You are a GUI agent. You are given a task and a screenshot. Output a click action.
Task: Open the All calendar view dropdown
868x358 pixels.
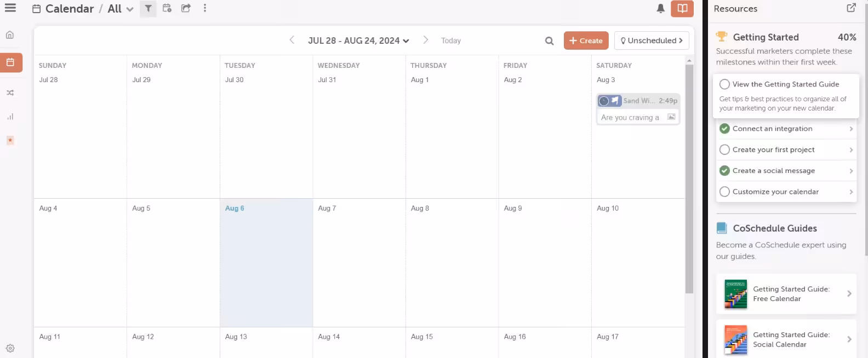pos(121,9)
